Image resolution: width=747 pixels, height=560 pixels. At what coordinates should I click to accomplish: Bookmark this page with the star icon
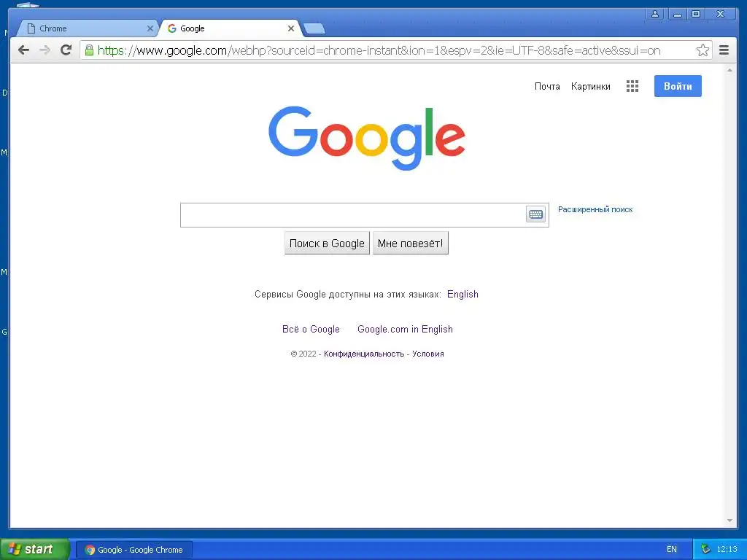(x=703, y=50)
